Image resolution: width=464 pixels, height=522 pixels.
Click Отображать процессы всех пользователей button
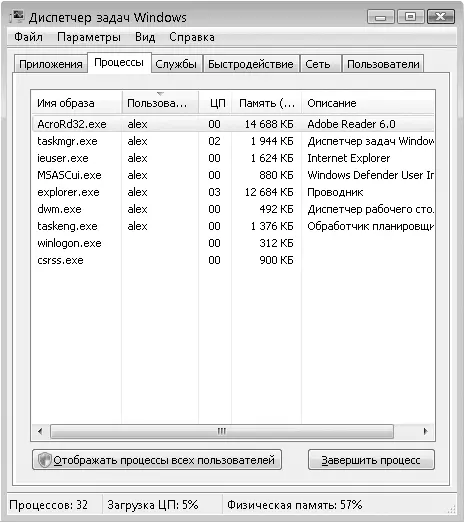(x=157, y=460)
